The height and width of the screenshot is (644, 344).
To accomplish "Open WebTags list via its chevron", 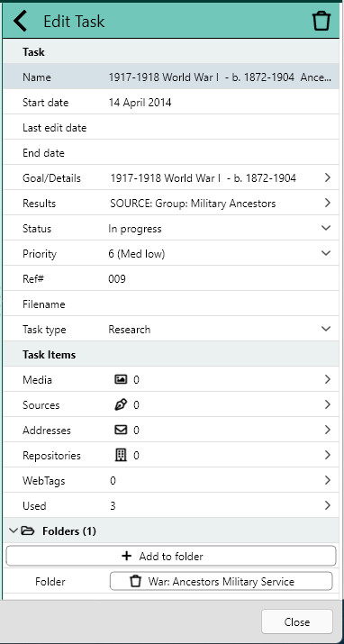I will (327, 480).
